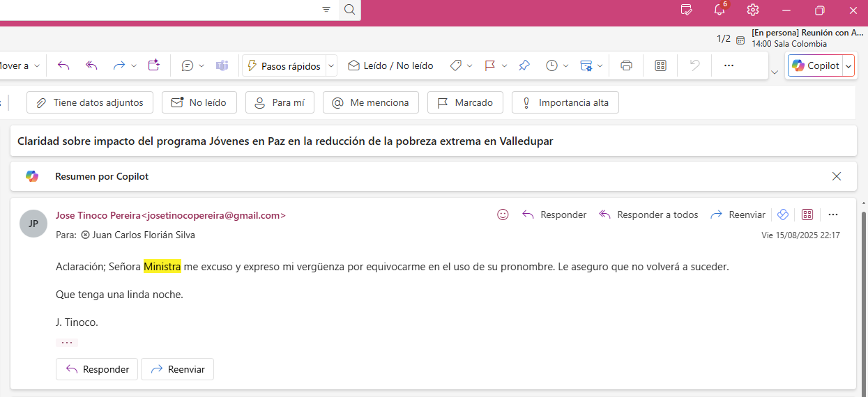The width and height of the screenshot is (868, 397).
Task: Open the toolbar more options ellipsis
Action: coord(729,65)
